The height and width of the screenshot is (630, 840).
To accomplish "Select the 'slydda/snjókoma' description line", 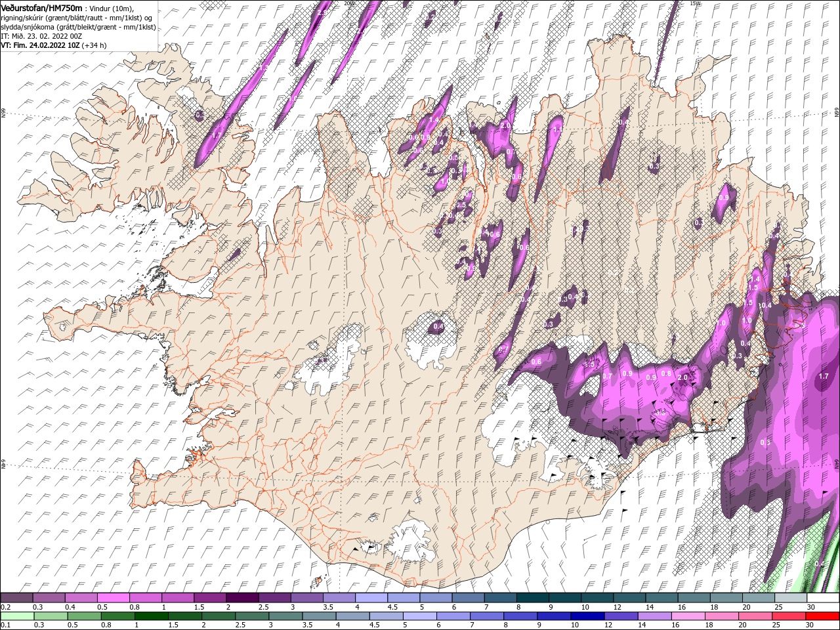I will point(78,27).
